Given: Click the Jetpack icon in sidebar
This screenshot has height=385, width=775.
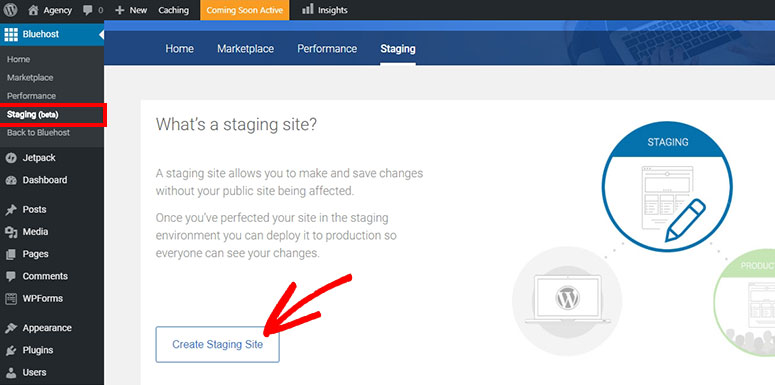Looking at the screenshot, I should (x=11, y=158).
